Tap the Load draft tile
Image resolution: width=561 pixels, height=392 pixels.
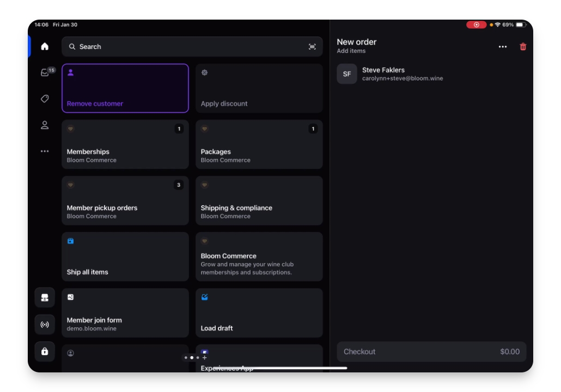[x=259, y=313]
